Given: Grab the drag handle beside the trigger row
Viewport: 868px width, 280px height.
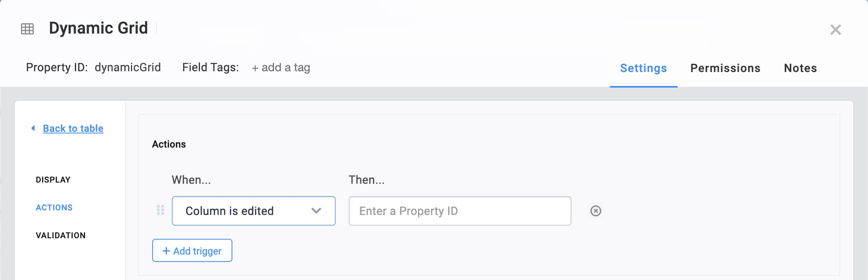Looking at the screenshot, I should coord(160,210).
